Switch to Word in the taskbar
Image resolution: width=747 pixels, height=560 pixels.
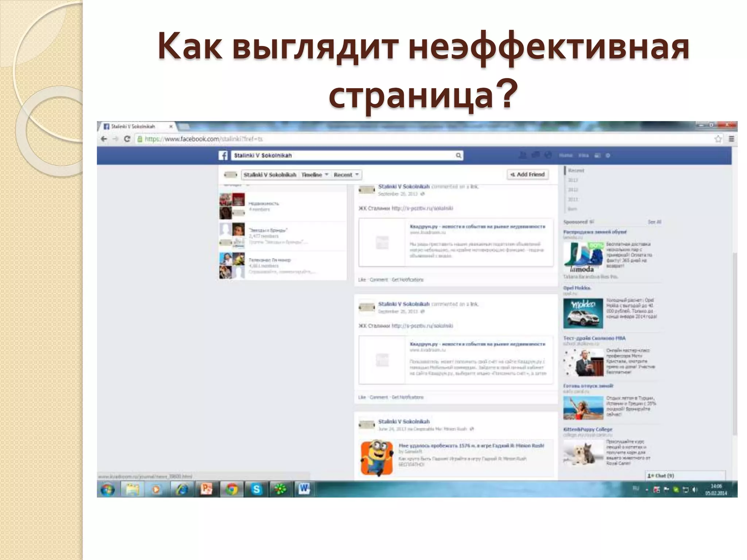coord(304,490)
